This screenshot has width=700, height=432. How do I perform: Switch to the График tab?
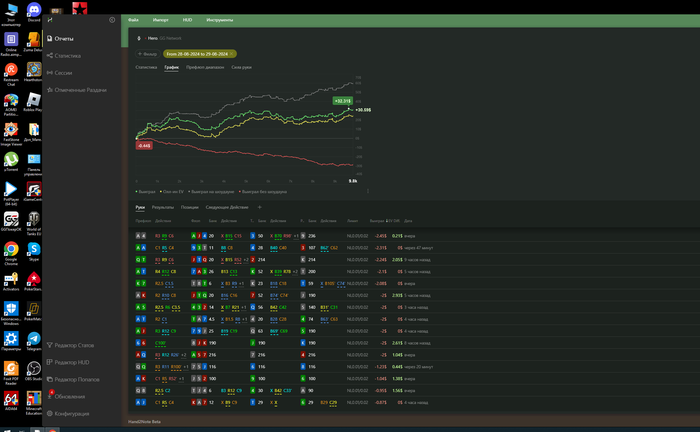click(171, 67)
